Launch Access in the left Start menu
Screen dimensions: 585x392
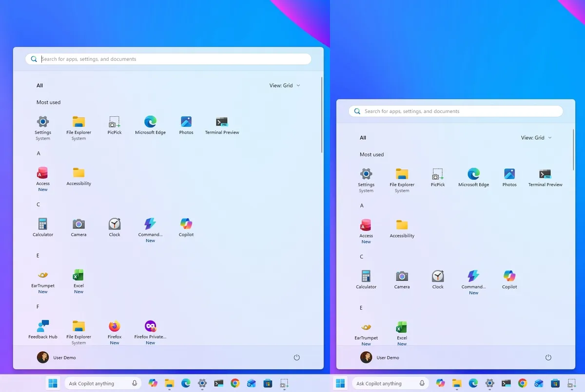coord(43,179)
